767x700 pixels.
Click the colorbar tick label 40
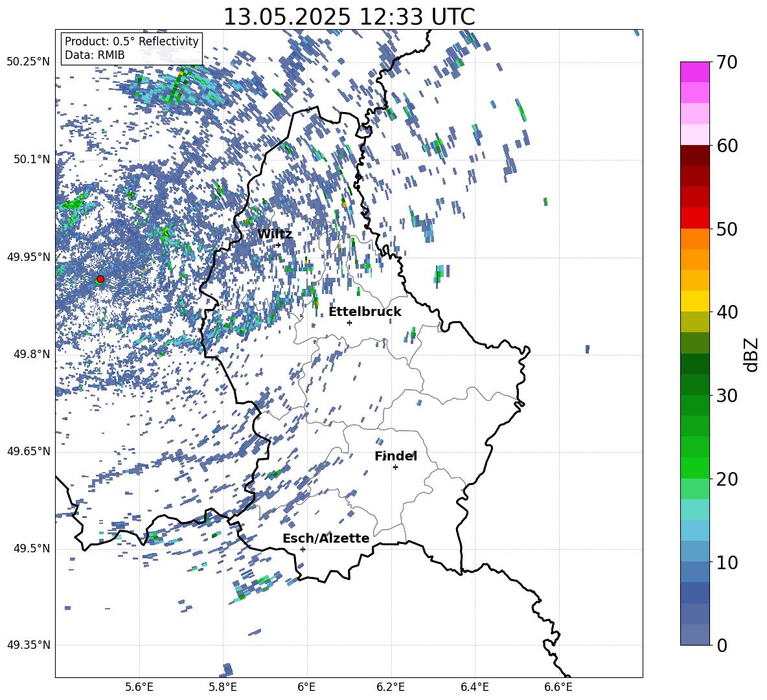[x=727, y=312]
